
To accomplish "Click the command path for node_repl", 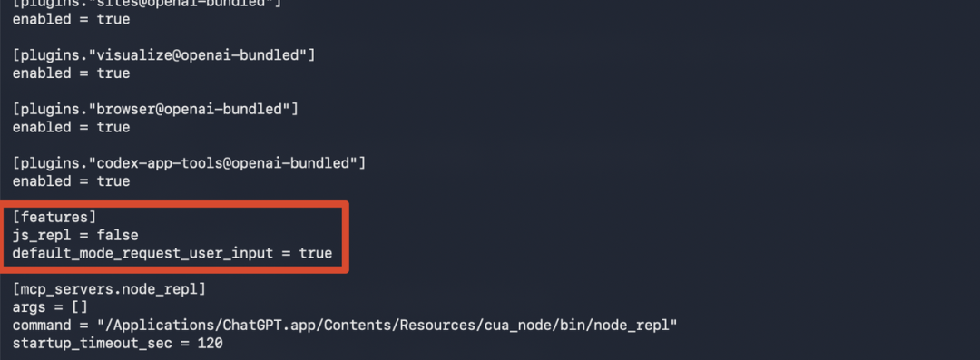I will pyautogui.click(x=387, y=326).
